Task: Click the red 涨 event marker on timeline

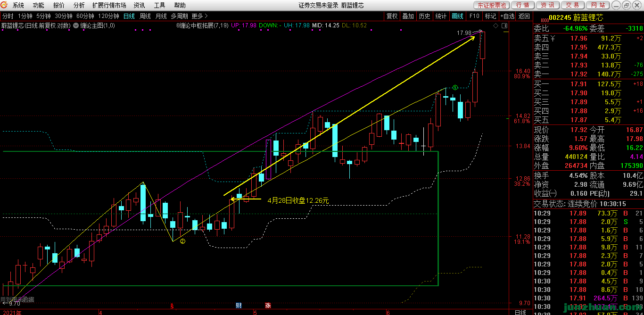Action: (x=268, y=306)
